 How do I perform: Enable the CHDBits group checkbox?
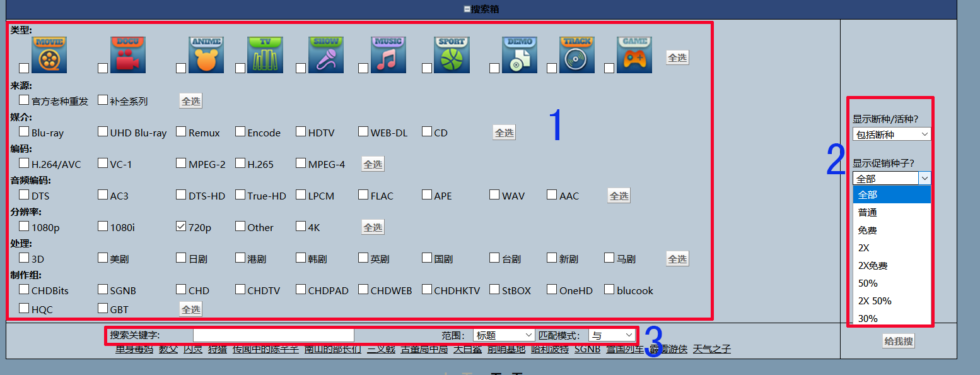[24, 289]
